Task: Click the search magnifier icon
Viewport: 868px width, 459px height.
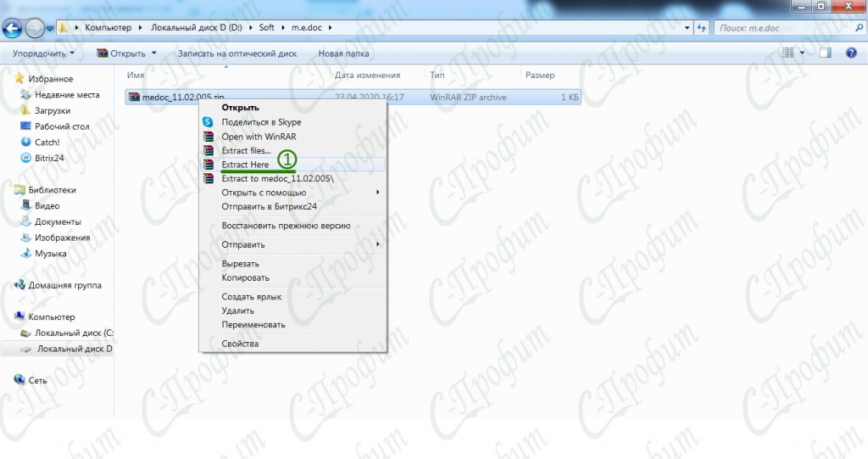Action: pyautogui.click(x=860, y=28)
